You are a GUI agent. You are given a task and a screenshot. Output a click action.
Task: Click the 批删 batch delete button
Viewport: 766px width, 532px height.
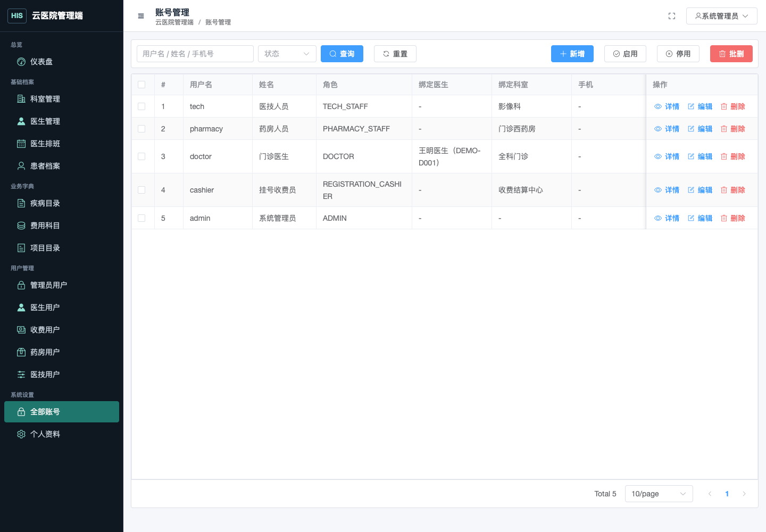tap(731, 54)
